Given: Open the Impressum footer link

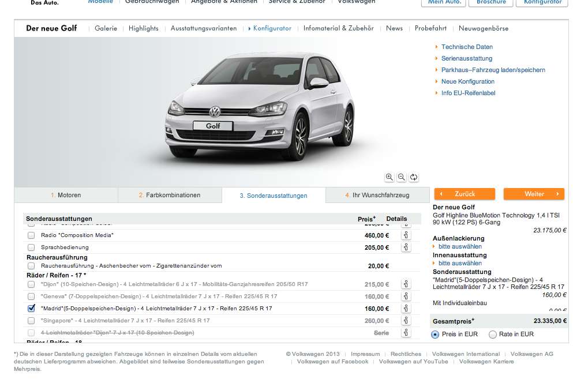Looking at the screenshot, I should coord(365,354).
